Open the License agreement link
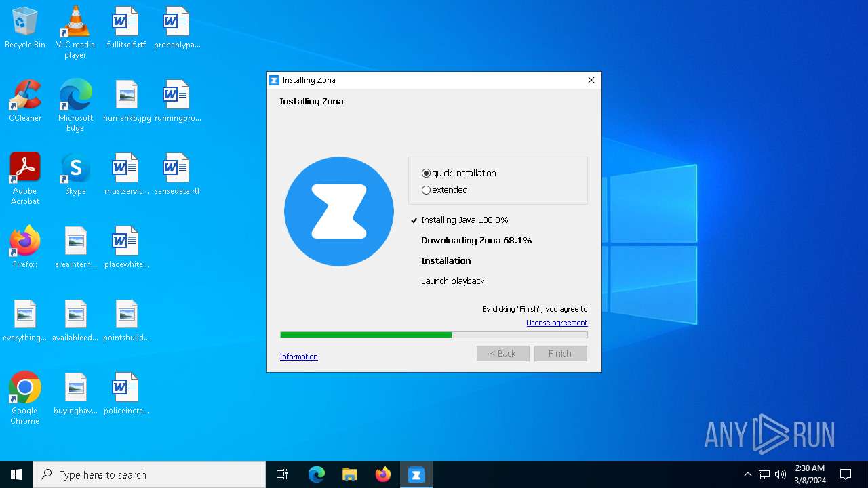 (x=557, y=323)
